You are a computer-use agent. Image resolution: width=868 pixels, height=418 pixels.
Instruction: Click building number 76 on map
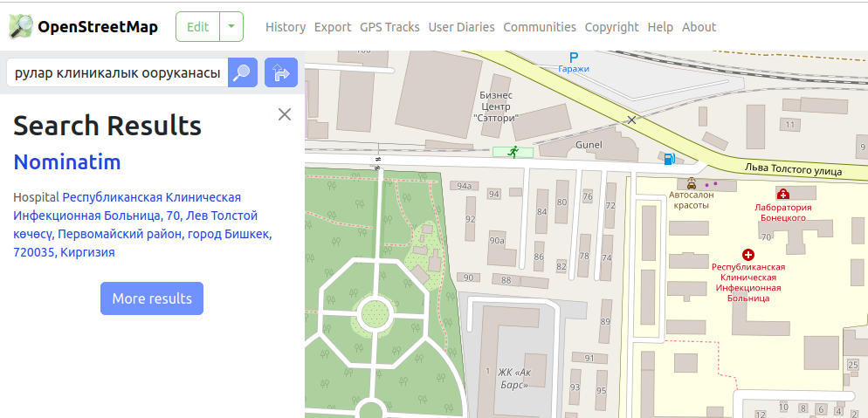(x=588, y=197)
